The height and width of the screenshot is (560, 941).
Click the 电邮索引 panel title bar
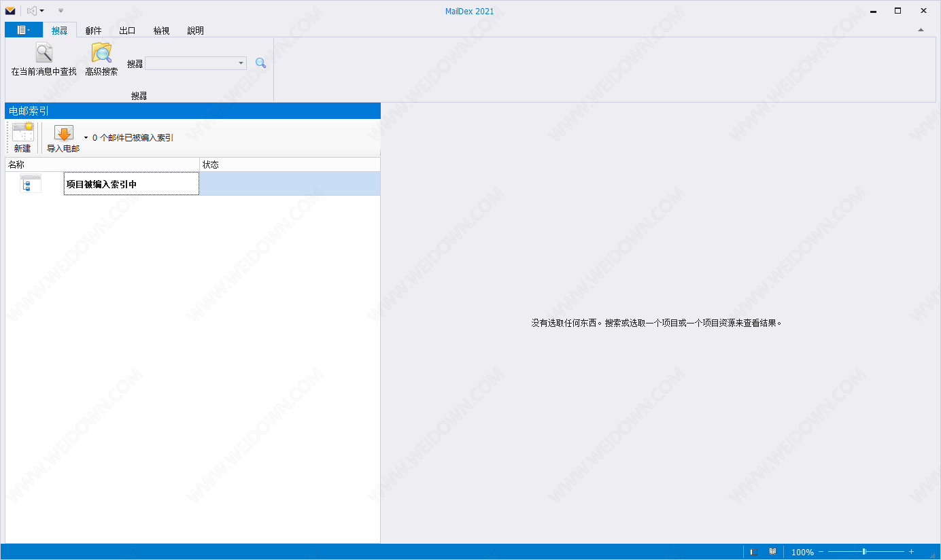click(192, 111)
